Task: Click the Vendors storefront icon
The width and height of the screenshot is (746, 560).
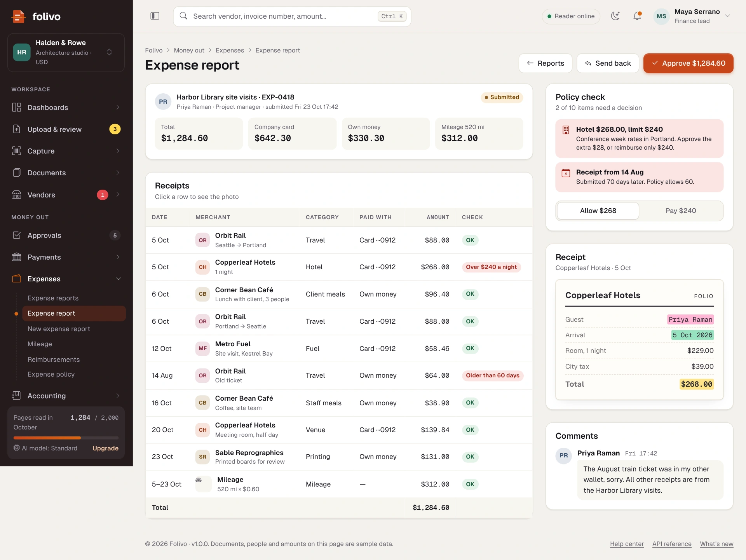Action: (16, 195)
